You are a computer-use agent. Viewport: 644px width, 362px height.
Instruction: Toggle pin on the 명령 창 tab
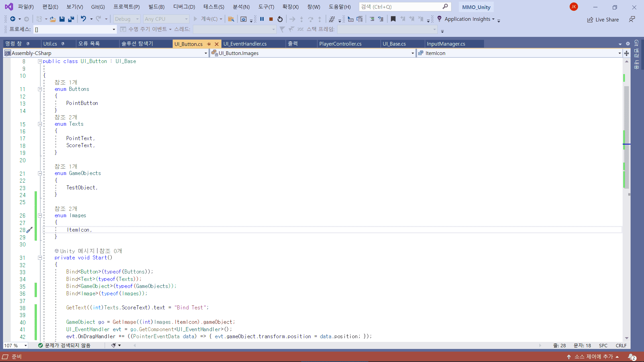(28, 44)
